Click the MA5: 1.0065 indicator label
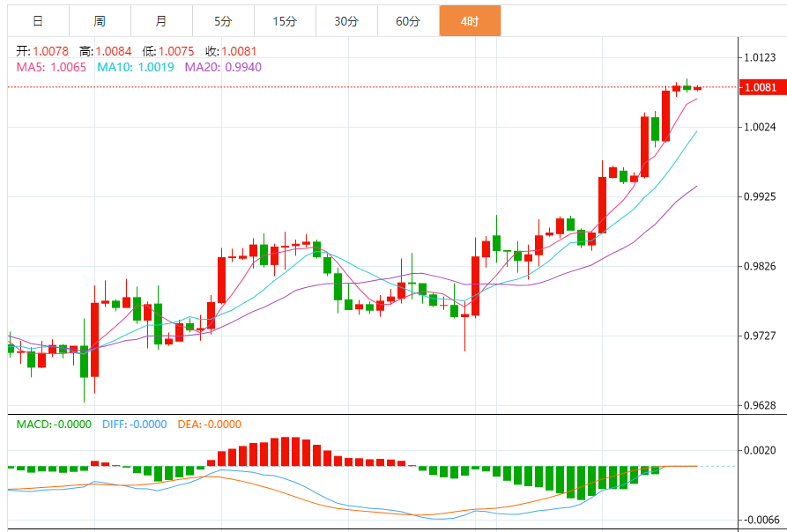The image size is (787, 532). point(51,67)
